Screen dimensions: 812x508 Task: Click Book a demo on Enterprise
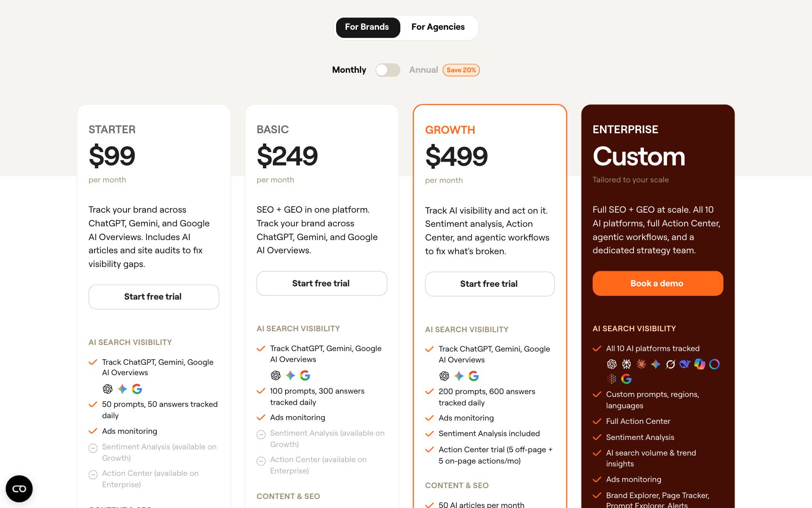[658, 284]
